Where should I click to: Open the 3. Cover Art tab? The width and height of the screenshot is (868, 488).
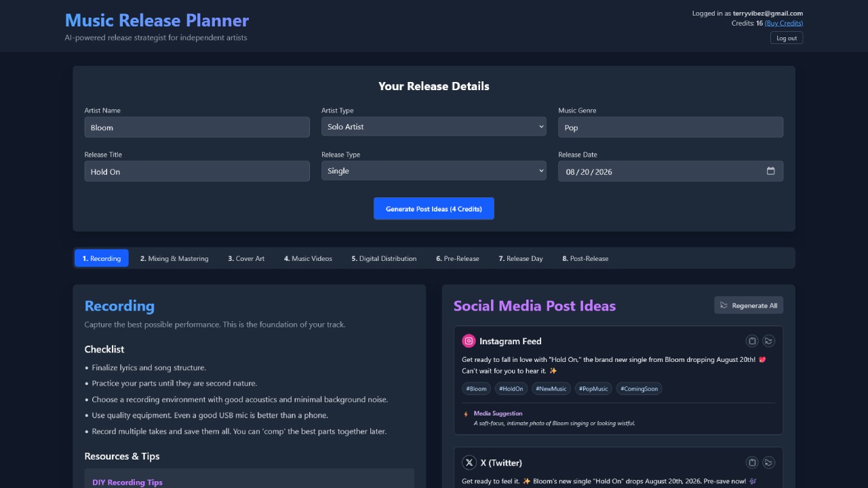(246, 258)
